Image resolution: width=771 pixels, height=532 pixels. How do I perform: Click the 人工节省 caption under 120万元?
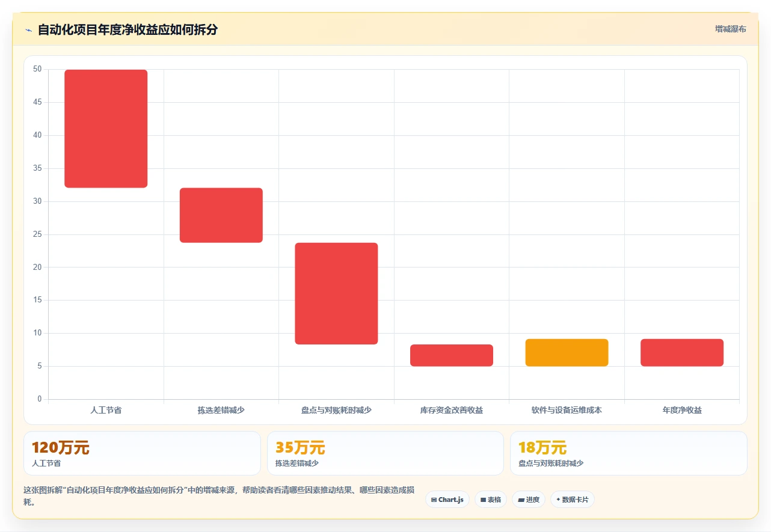[x=46, y=463]
